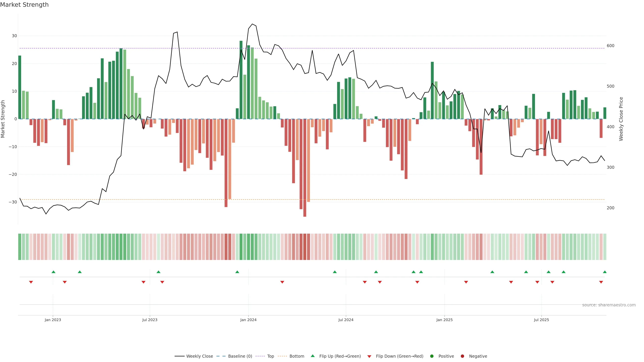Click Bottom legend line marker

coord(282,356)
